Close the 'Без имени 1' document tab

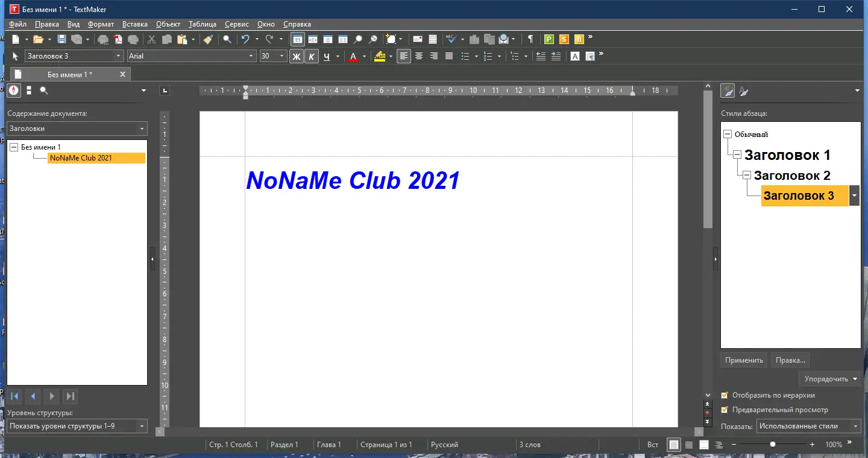pyautogui.click(x=123, y=74)
